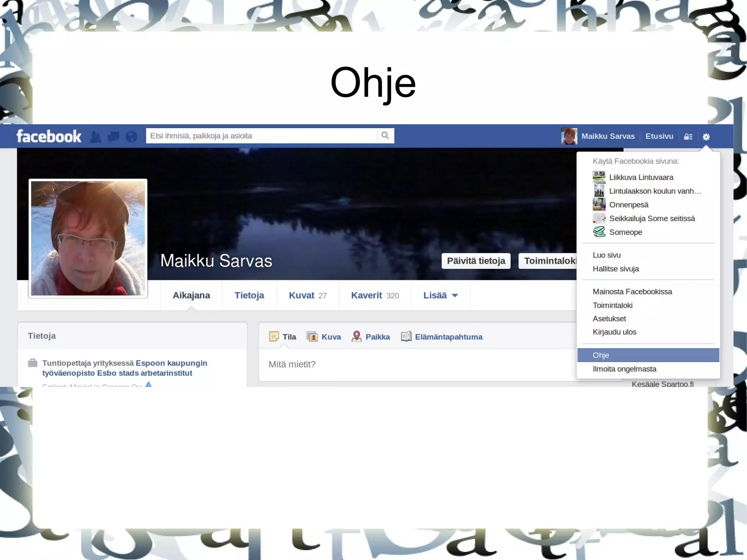The image size is (747, 560).
Task: Click the settings gear icon
Action: (706, 137)
